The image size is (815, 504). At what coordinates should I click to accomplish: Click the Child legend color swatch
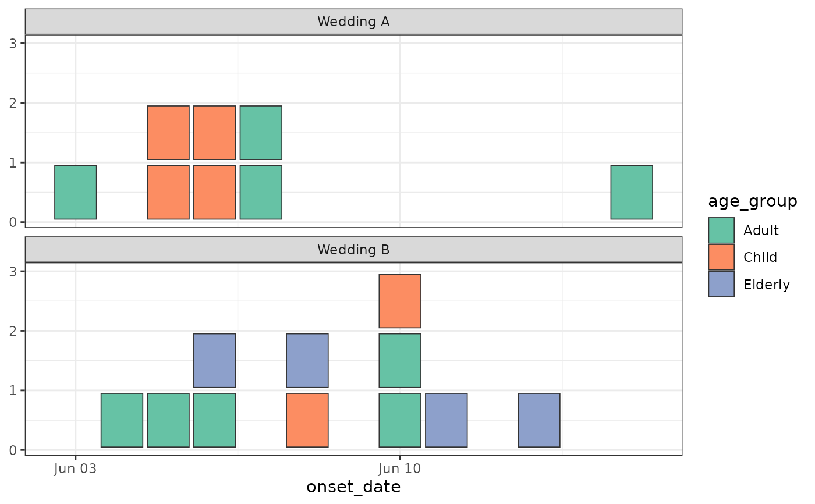721,257
